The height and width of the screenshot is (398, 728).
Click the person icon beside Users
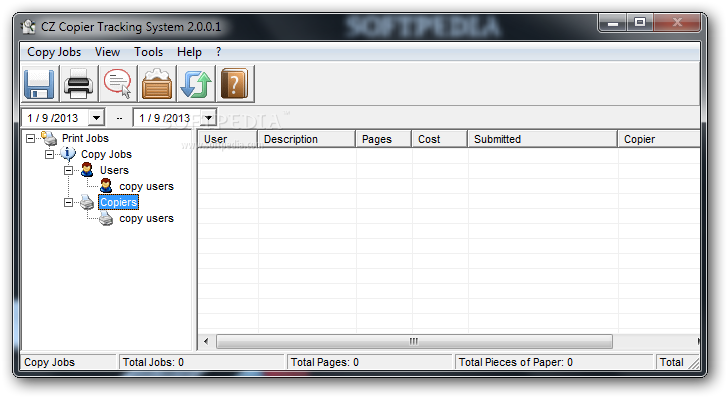pyautogui.click(x=87, y=170)
